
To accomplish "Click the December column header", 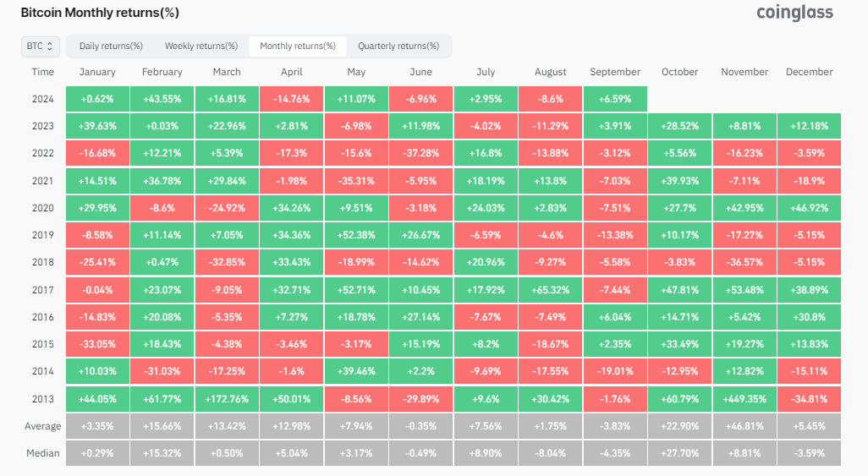I will click(809, 72).
